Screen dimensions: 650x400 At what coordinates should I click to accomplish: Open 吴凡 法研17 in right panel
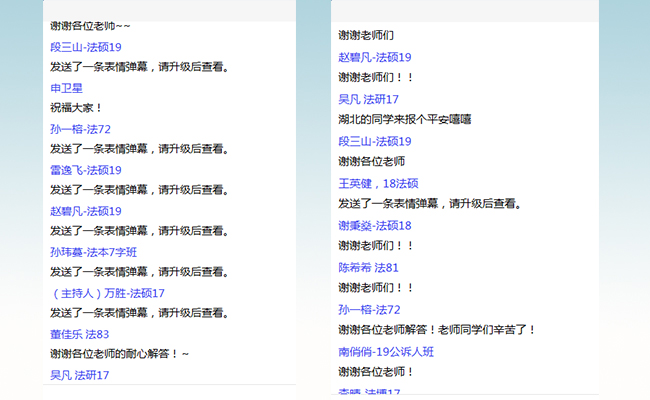point(368,99)
